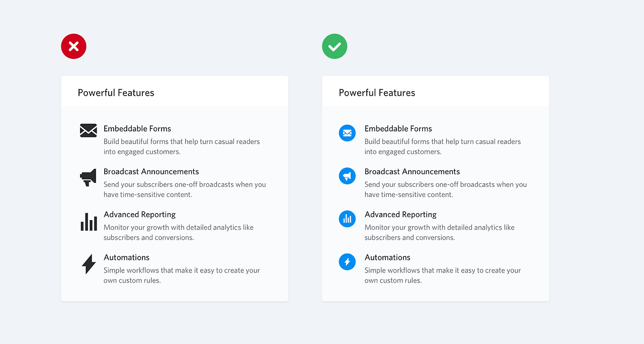Click Automations heading in left card
644x344 pixels.
[126, 257]
